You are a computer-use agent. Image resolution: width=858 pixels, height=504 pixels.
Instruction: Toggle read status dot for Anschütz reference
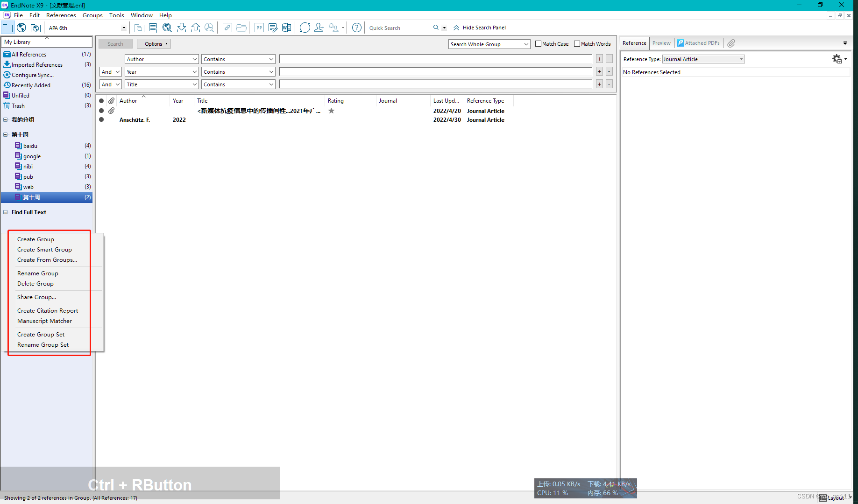click(101, 119)
